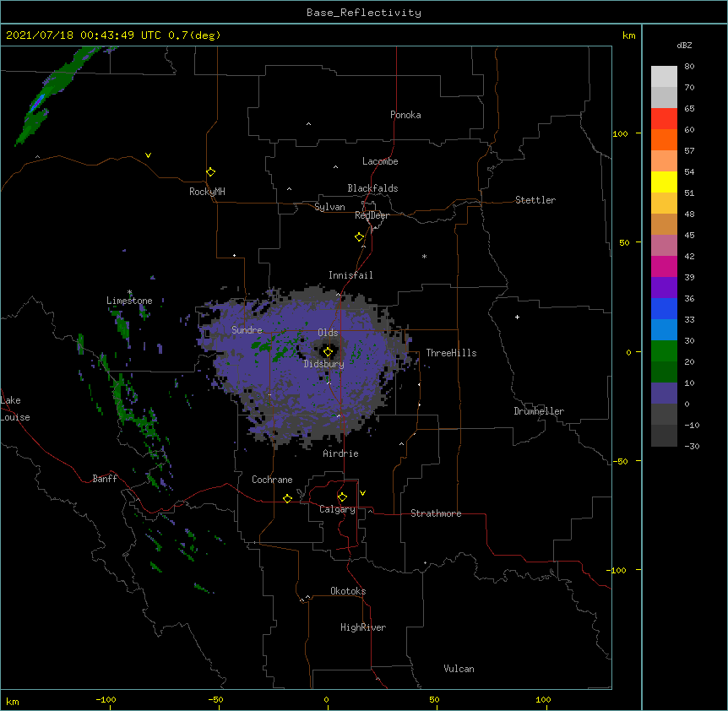Click the yellow diamond marker above Calgary label
The image size is (728, 711).
pyautogui.click(x=342, y=497)
